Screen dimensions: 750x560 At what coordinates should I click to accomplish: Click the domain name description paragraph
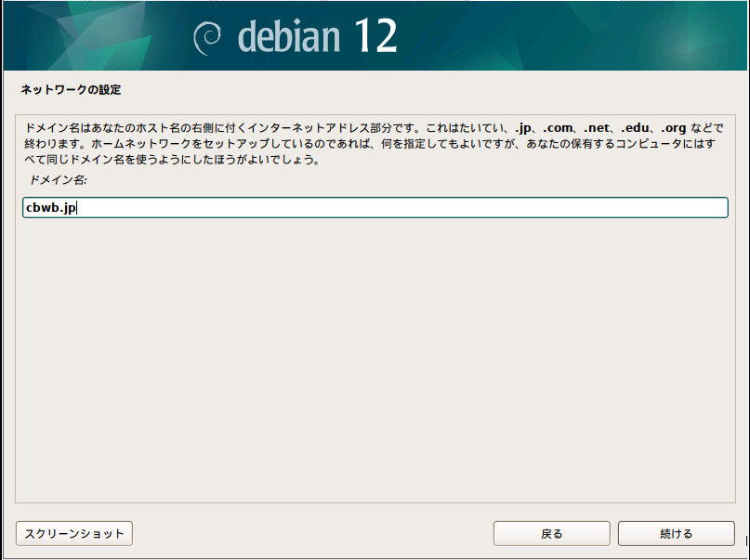coord(374,143)
